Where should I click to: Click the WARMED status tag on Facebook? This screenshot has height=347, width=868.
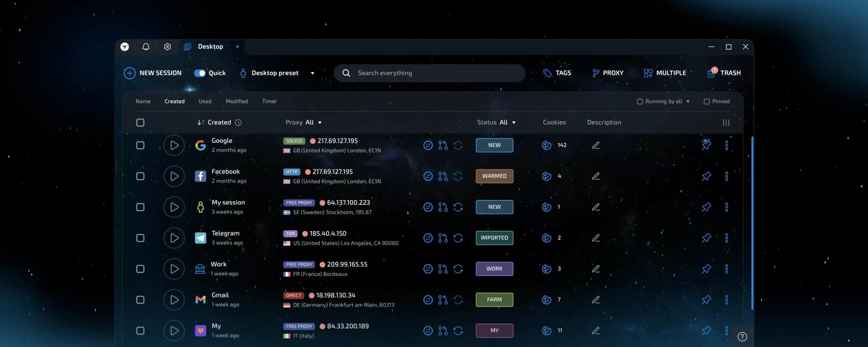(494, 176)
